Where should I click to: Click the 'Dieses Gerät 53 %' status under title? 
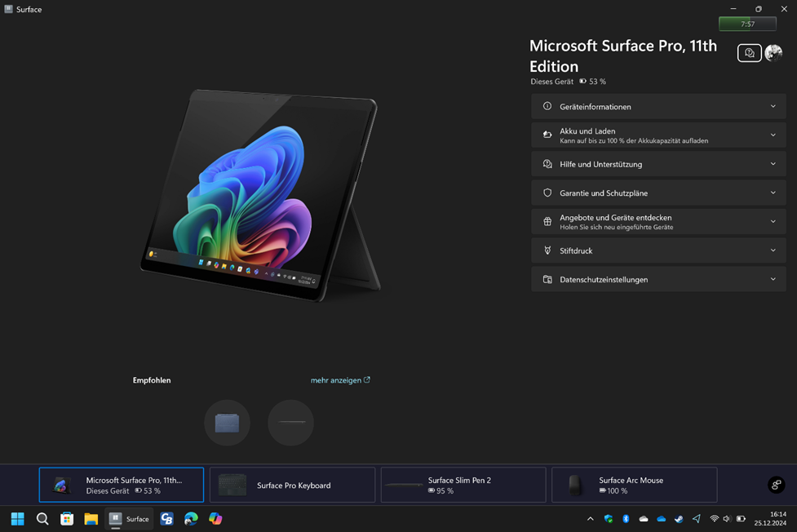tap(569, 82)
